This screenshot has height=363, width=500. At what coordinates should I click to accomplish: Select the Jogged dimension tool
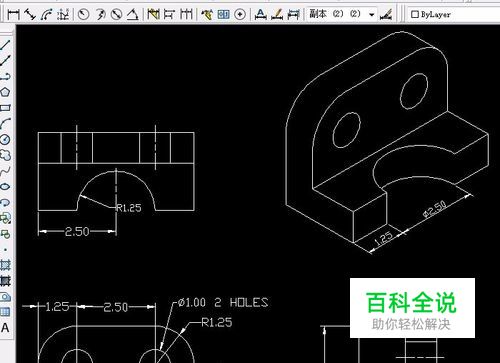click(100, 14)
